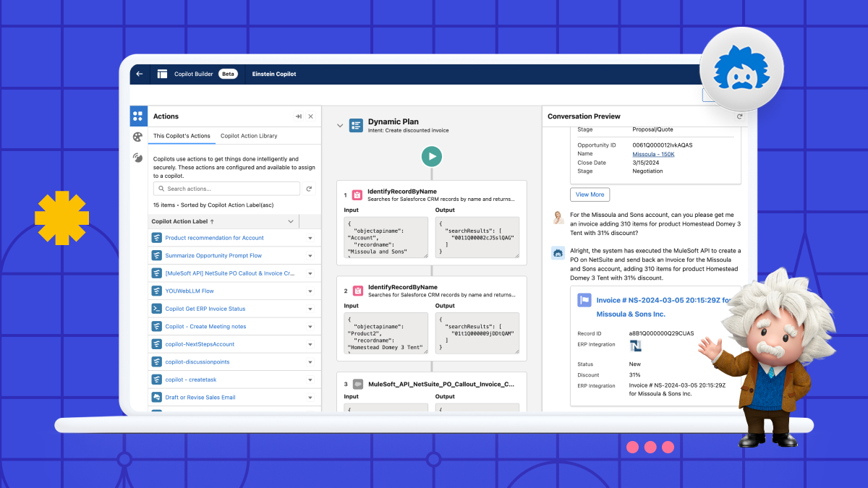This screenshot has width=868, height=488.
Task: Collapse the Dynamic Plan with the chevron
Action: click(340, 124)
